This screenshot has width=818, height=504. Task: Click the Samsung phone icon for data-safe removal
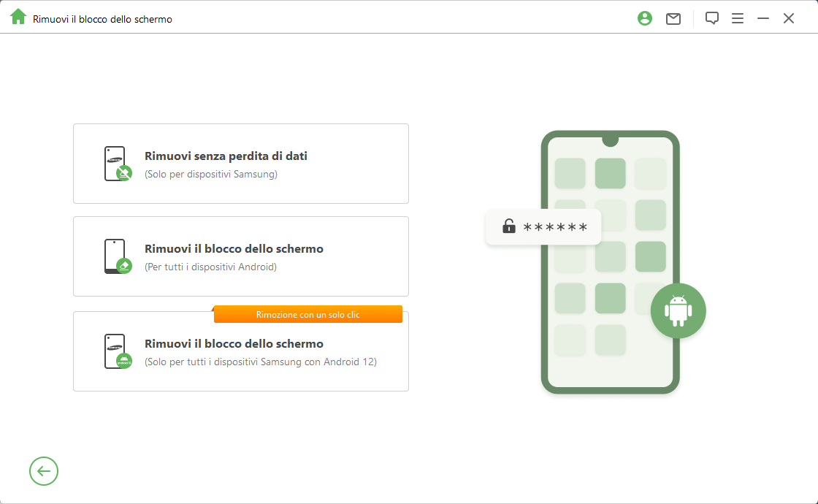pyautogui.click(x=118, y=164)
